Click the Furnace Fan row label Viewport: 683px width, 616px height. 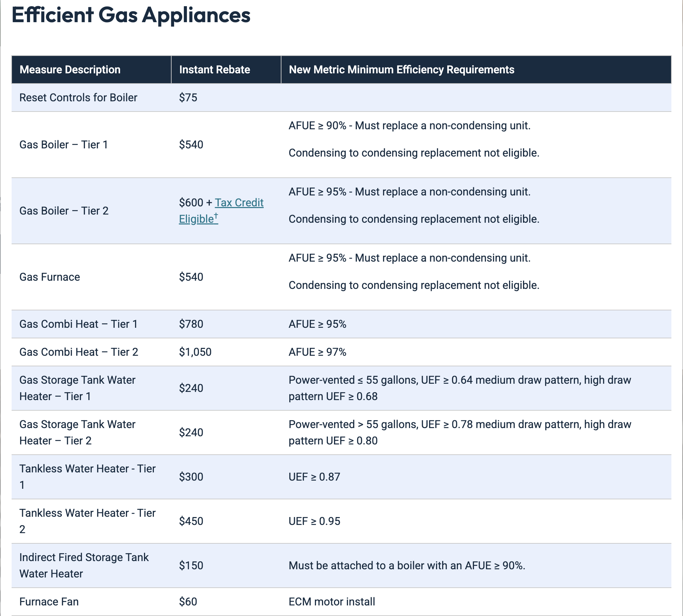[49, 602]
